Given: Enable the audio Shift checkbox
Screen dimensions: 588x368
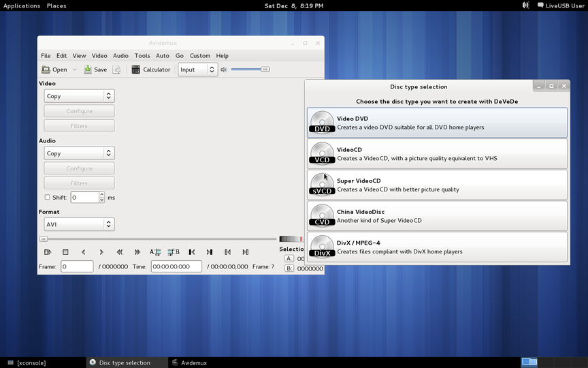Looking at the screenshot, I should pyautogui.click(x=47, y=198).
